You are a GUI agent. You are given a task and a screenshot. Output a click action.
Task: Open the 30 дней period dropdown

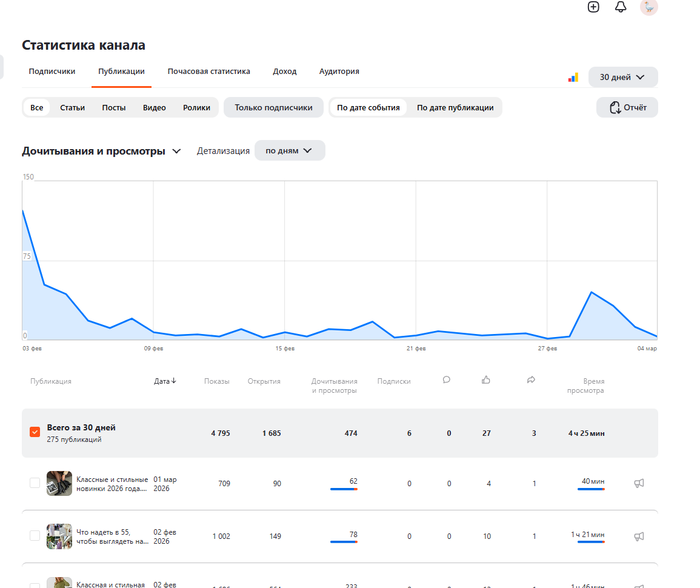(623, 77)
